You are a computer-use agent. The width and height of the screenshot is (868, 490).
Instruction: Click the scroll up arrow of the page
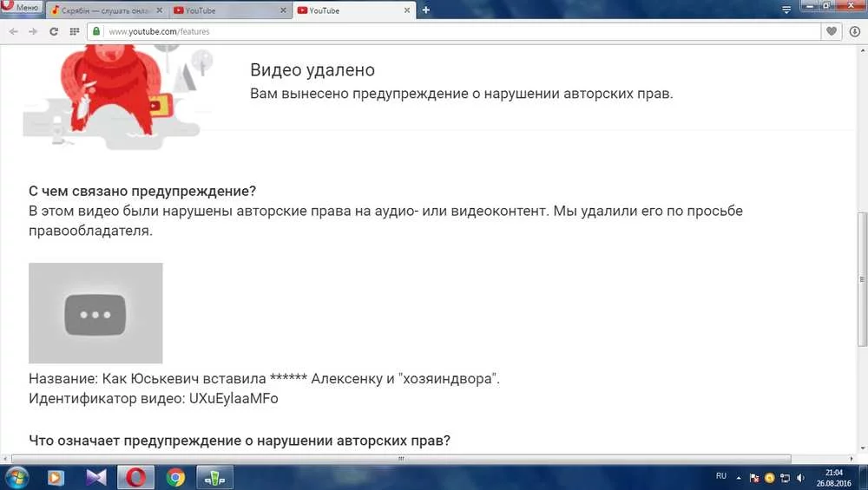863,51
